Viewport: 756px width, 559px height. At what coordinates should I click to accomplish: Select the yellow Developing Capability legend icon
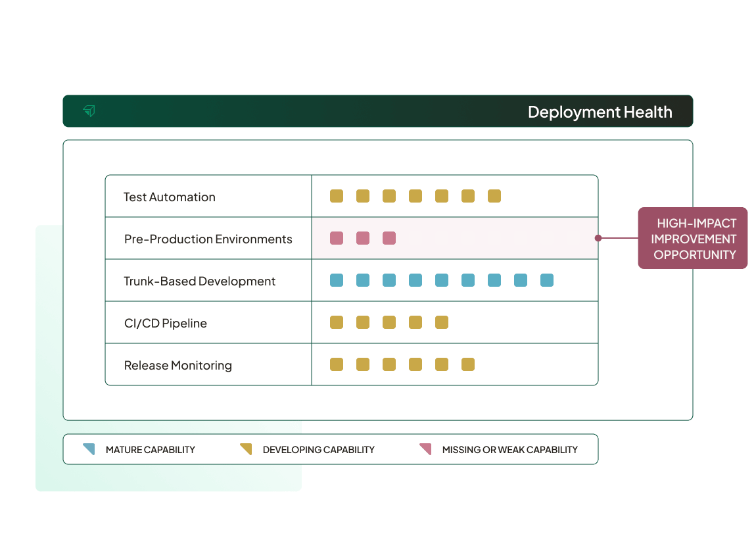pyautogui.click(x=246, y=449)
